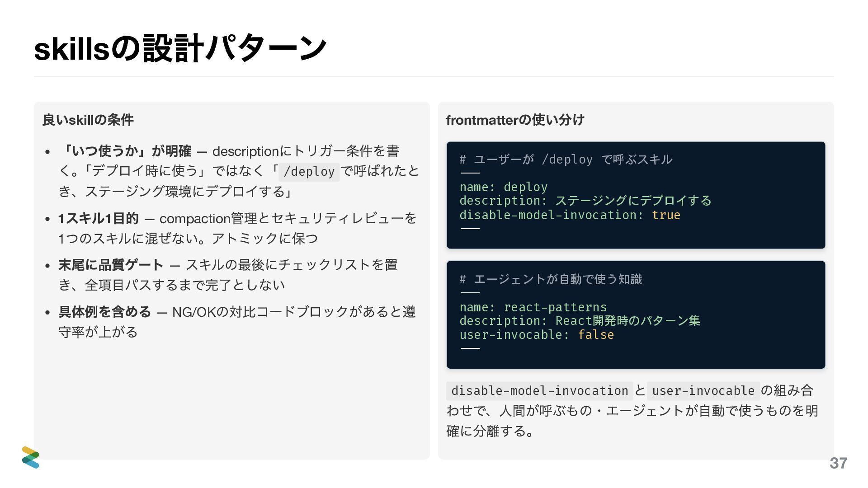Click bold text '末尾に品質ゲート'
This screenshot has height=488, width=868.
click(111, 265)
